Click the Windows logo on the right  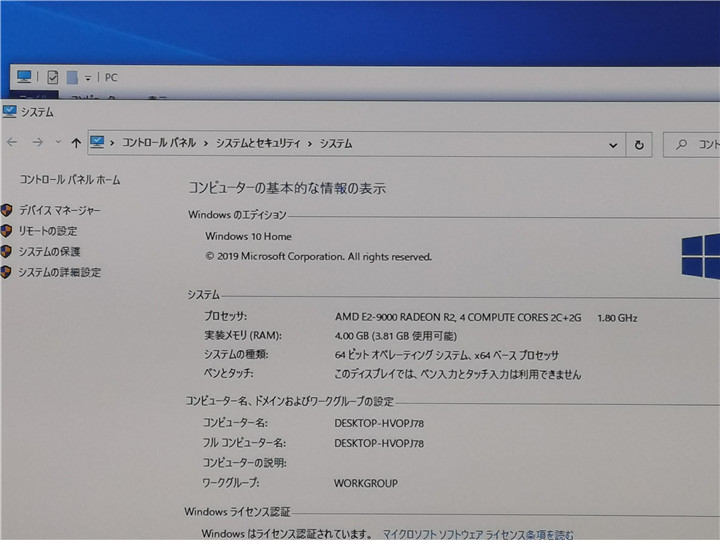click(701, 256)
